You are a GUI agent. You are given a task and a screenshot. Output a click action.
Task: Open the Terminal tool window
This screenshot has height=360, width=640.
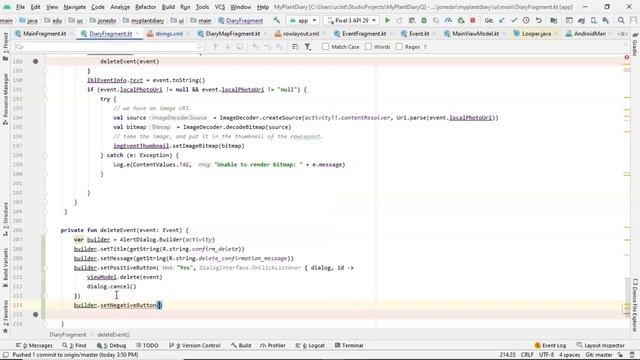point(349,345)
